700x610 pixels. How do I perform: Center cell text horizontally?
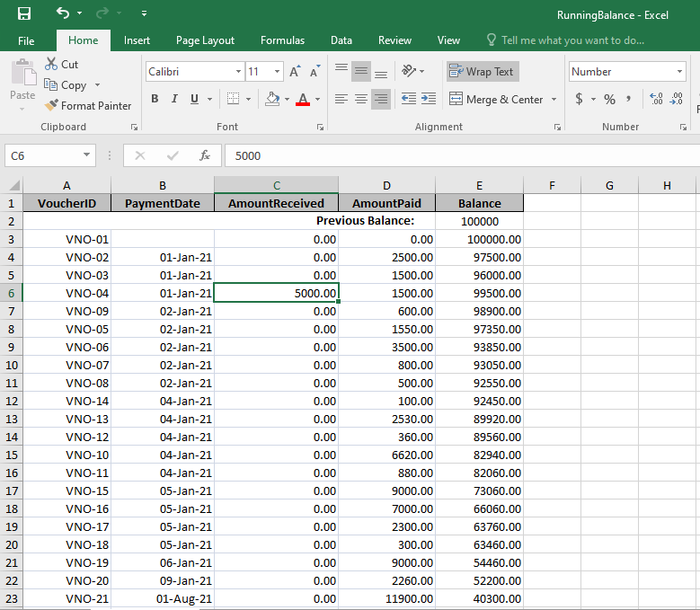[x=360, y=99]
